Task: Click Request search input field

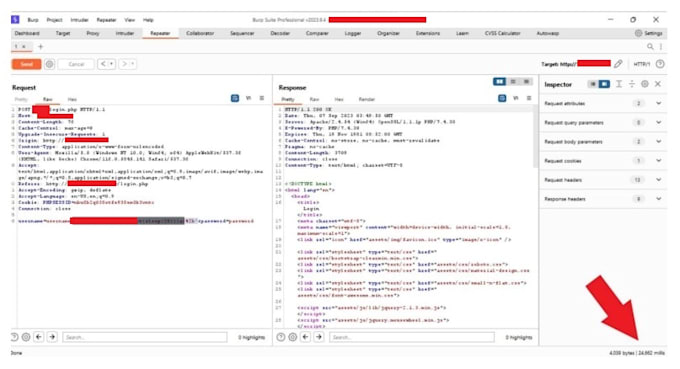Action: 145,337
